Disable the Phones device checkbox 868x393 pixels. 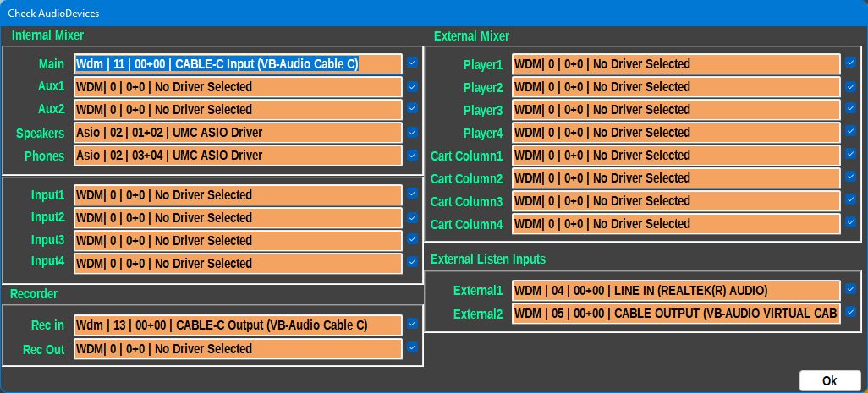tap(412, 154)
